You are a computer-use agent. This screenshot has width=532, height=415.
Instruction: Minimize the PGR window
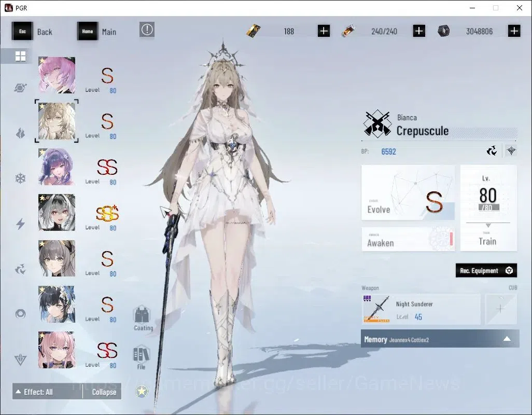pyautogui.click(x=472, y=8)
